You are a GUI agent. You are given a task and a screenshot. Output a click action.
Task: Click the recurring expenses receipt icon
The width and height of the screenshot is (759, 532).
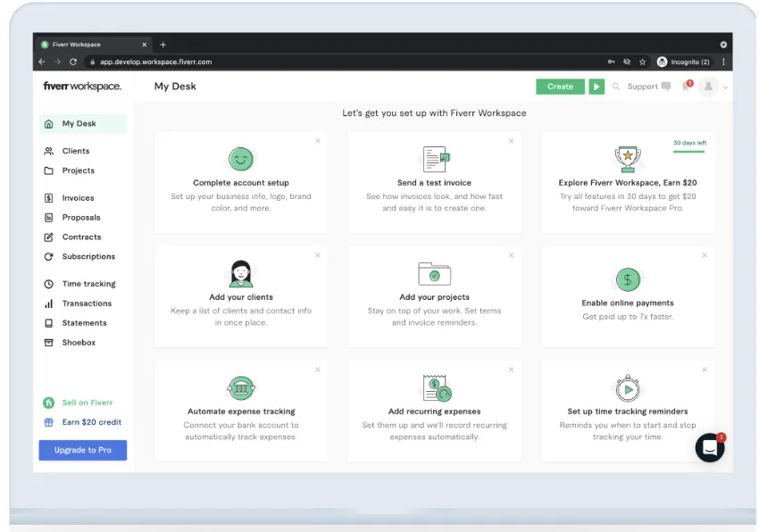[438, 388]
